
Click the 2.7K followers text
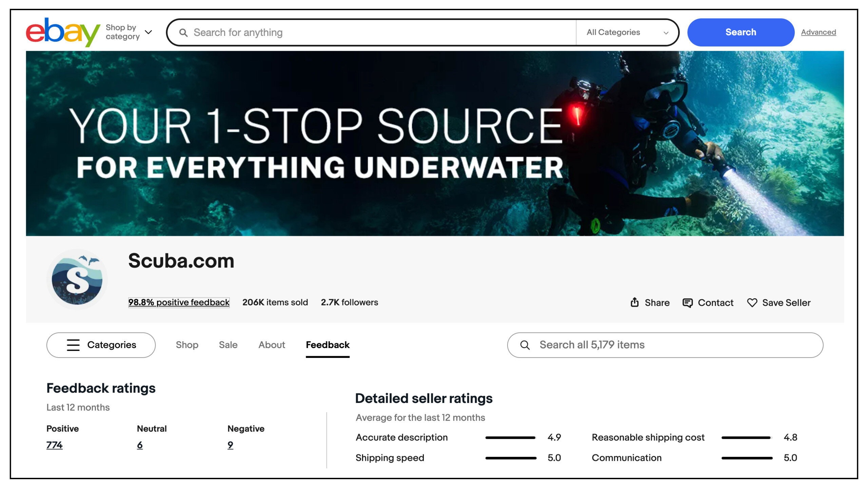pyautogui.click(x=349, y=302)
